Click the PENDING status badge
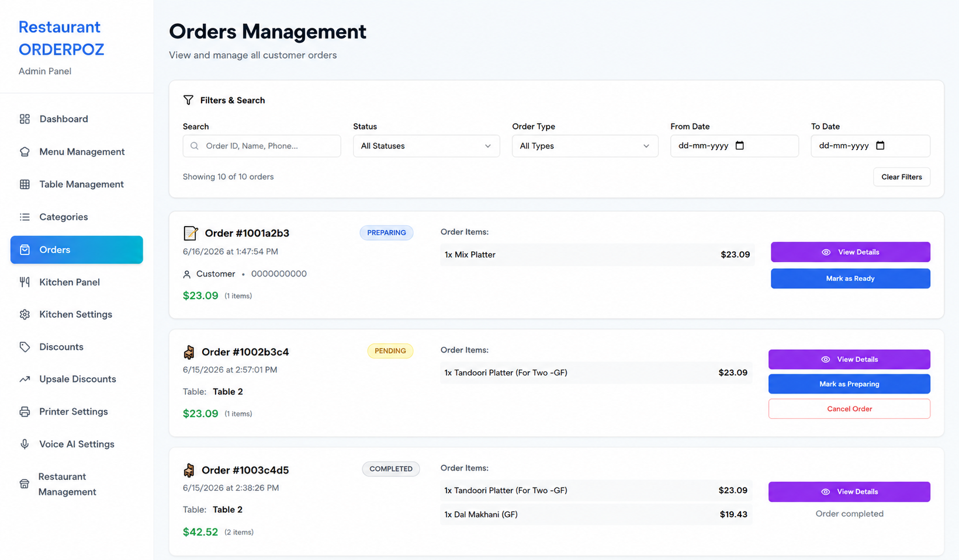This screenshot has height=560, width=959. [390, 351]
